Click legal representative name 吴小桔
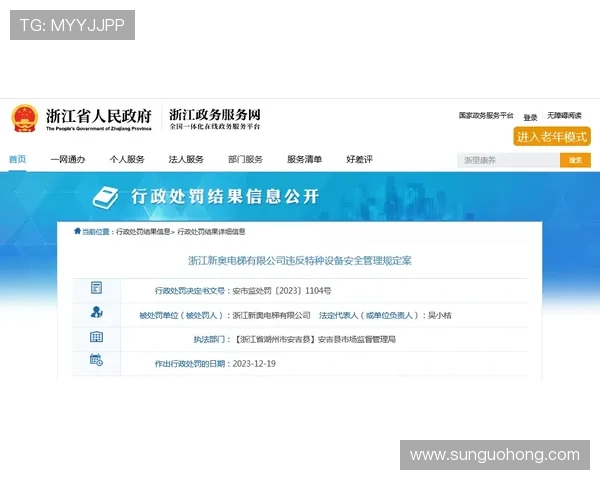Viewport: 600px width, 480px height. tap(440, 315)
